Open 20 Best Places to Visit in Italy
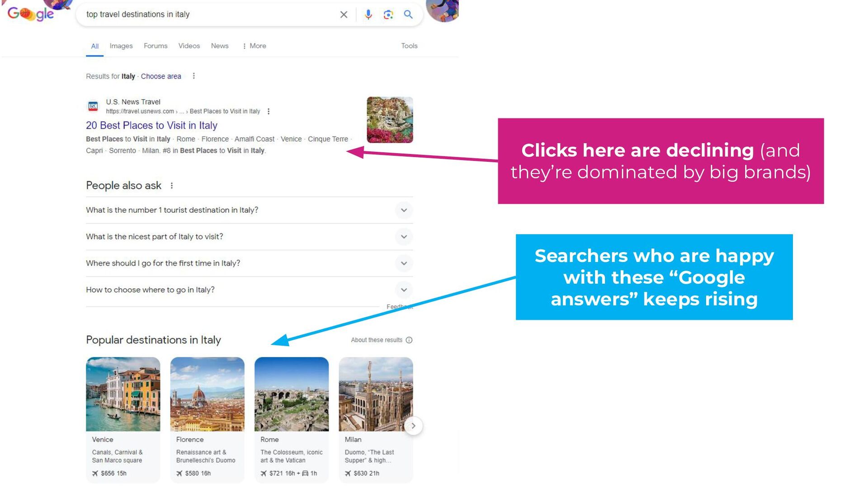868x488 pixels. point(151,125)
